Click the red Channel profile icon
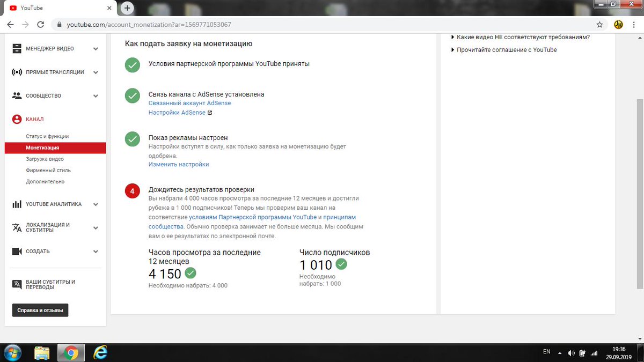This screenshot has height=362, width=644. [x=17, y=119]
